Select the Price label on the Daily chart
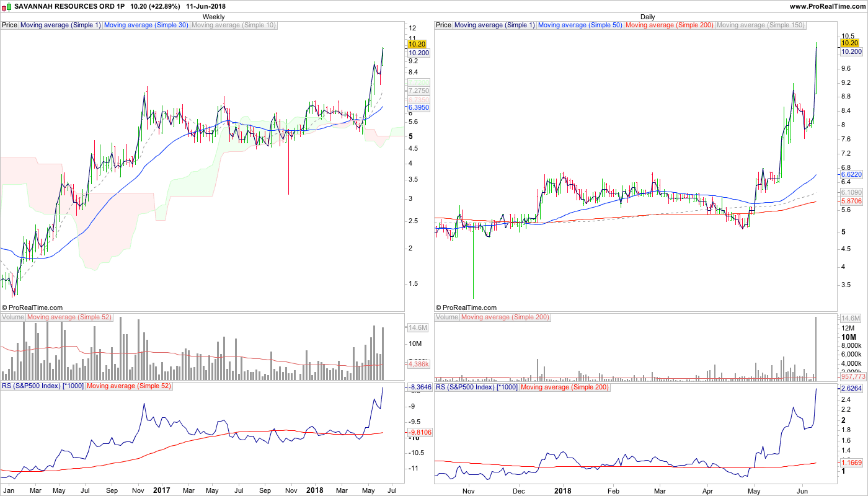Image resolution: width=868 pixels, height=496 pixels. coord(444,25)
